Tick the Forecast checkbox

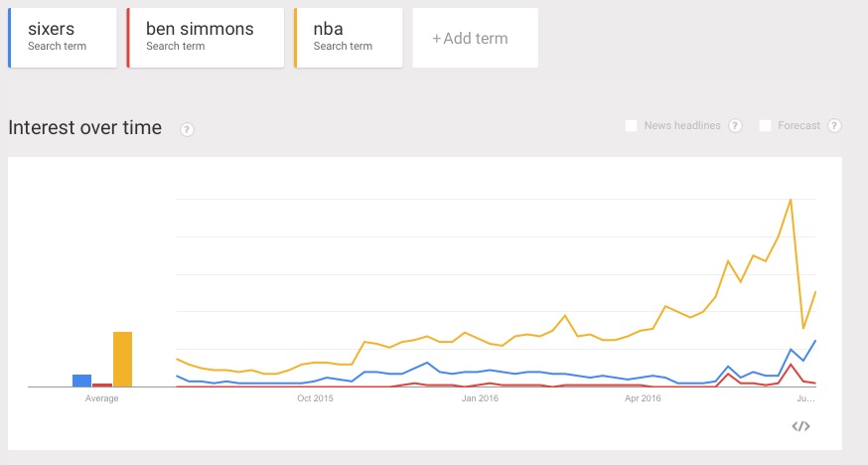pos(765,126)
